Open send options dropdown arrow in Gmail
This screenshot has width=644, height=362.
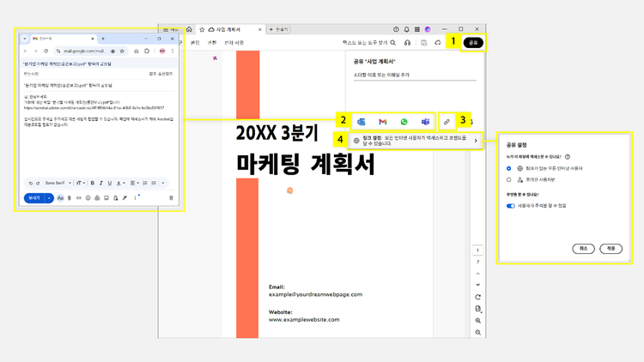point(49,198)
